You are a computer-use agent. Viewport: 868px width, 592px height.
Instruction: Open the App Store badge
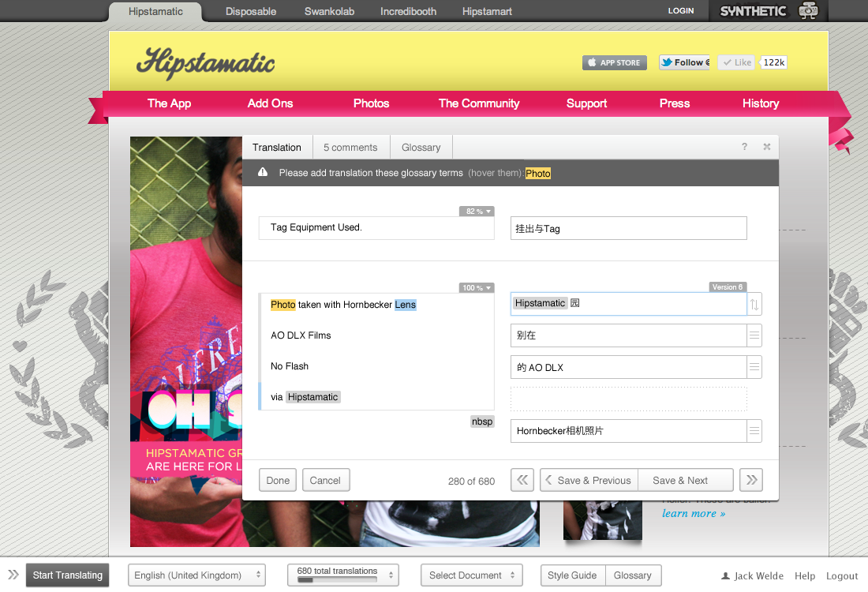pyautogui.click(x=615, y=62)
